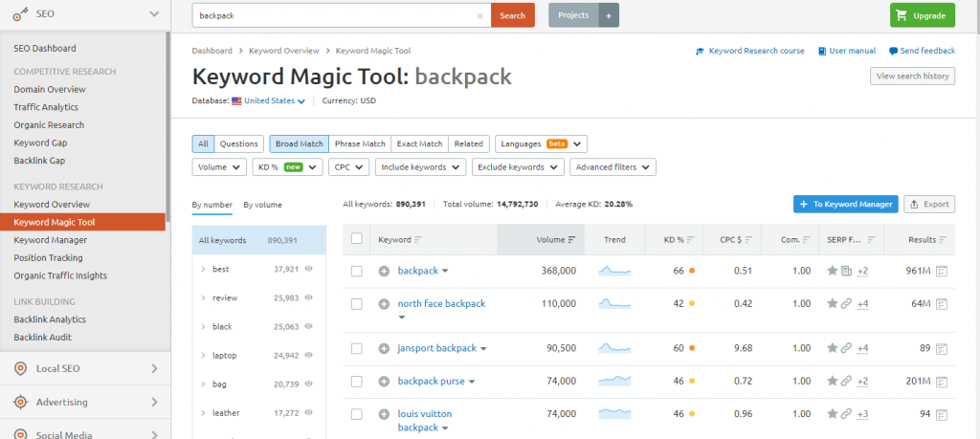Click the SEO key icon in the sidebar header
The width and height of the screenshot is (980, 439).
click(x=21, y=13)
